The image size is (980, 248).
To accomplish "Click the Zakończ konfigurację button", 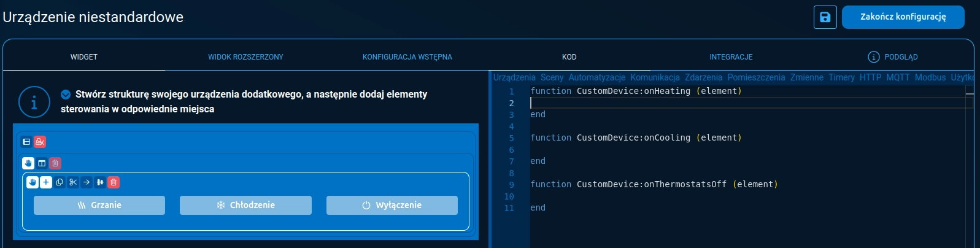I will pos(903,17).
